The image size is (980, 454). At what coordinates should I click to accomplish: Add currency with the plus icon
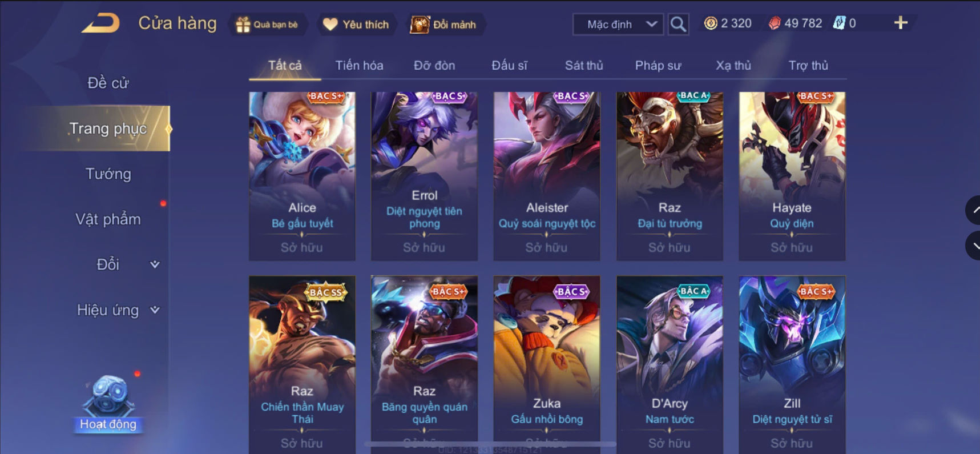coord(901,23)
